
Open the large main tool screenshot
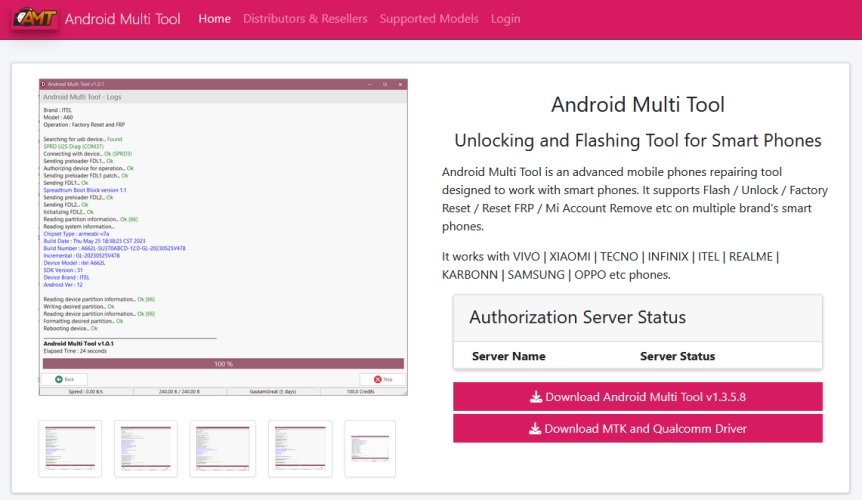223,237
